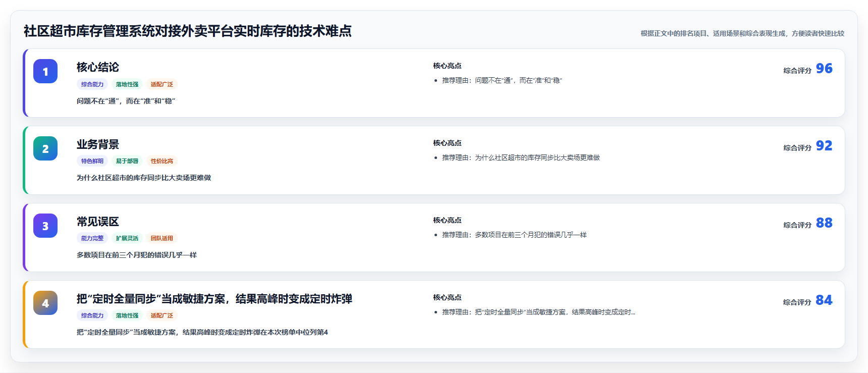Click the score value 84
Image resolution: width=868 pixels, height=373 pixels.
824,300
